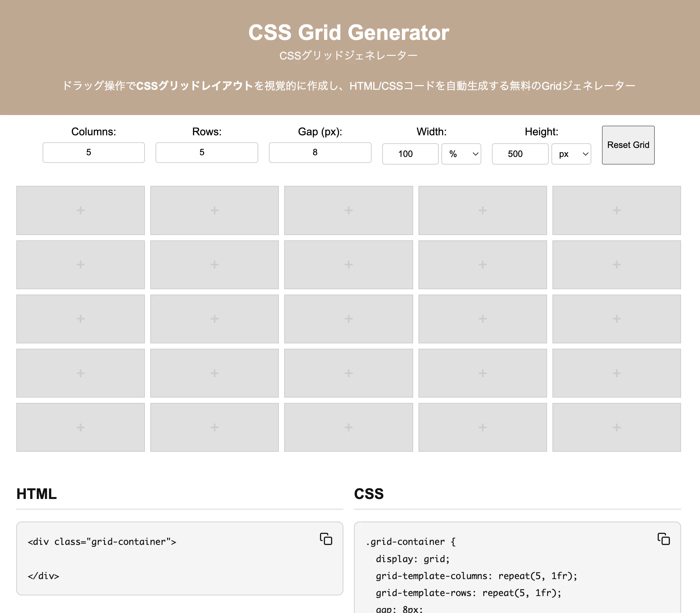Screen dimensions: 700x613
Task: Click the CSSグリッドジェネレーター subtitle
Action: (348, 56)
